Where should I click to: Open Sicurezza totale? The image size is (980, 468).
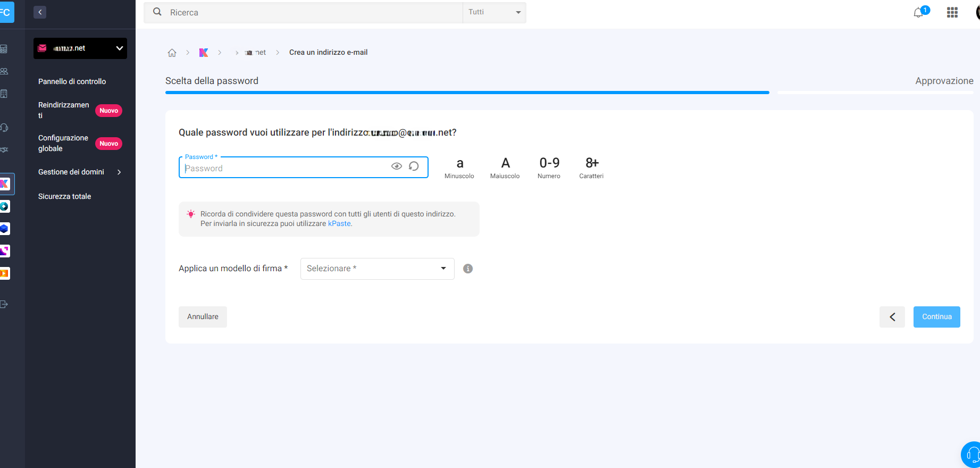pyautogui.click(x=64, y=196)
